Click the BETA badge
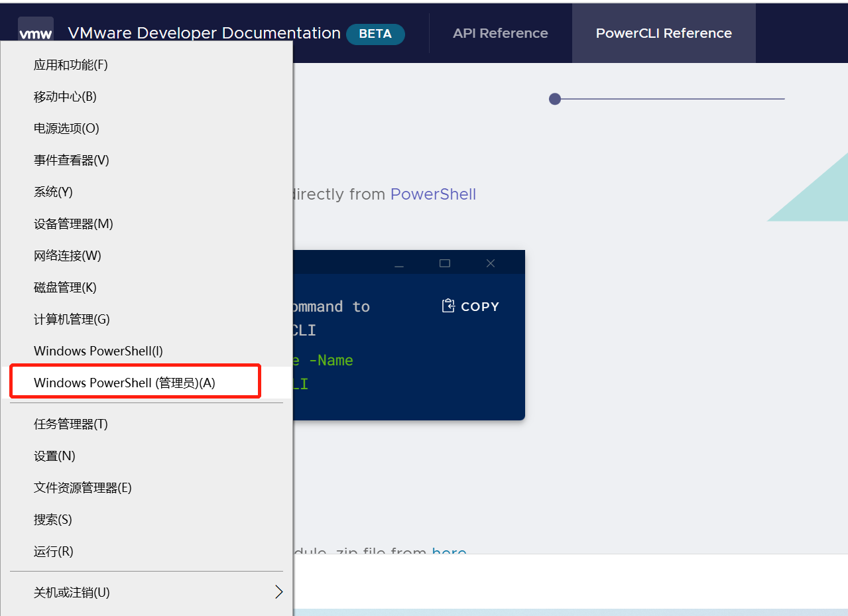848x616 pixels. 375,34
